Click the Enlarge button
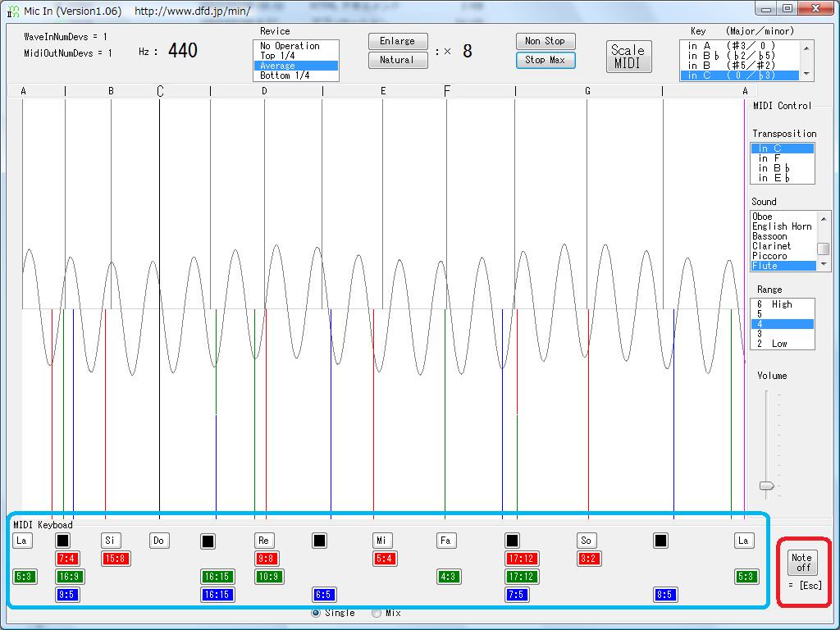This screenshot has height=630, width=840. 398,41
